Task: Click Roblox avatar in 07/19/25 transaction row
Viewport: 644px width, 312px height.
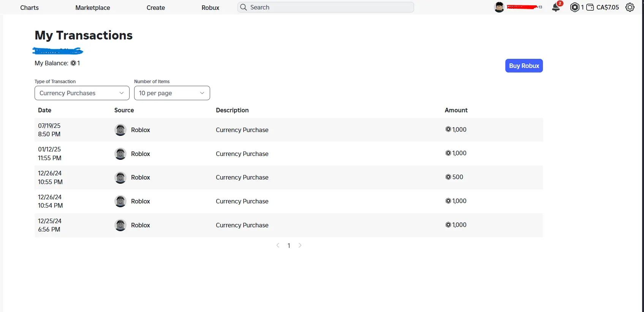Action: pyautogui.click(x=120, y=130)
